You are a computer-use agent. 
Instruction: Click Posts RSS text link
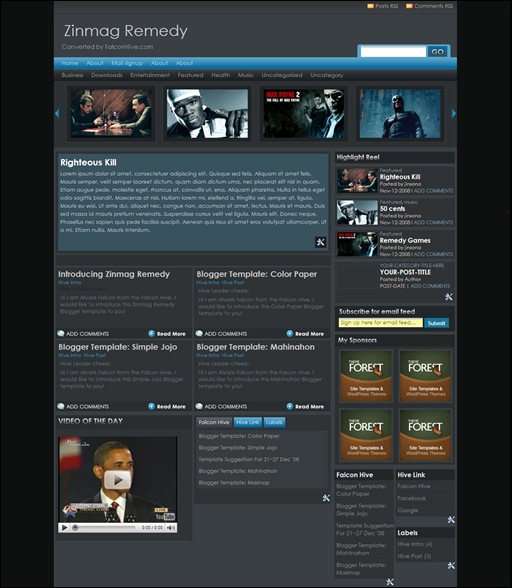click(386, 6)
